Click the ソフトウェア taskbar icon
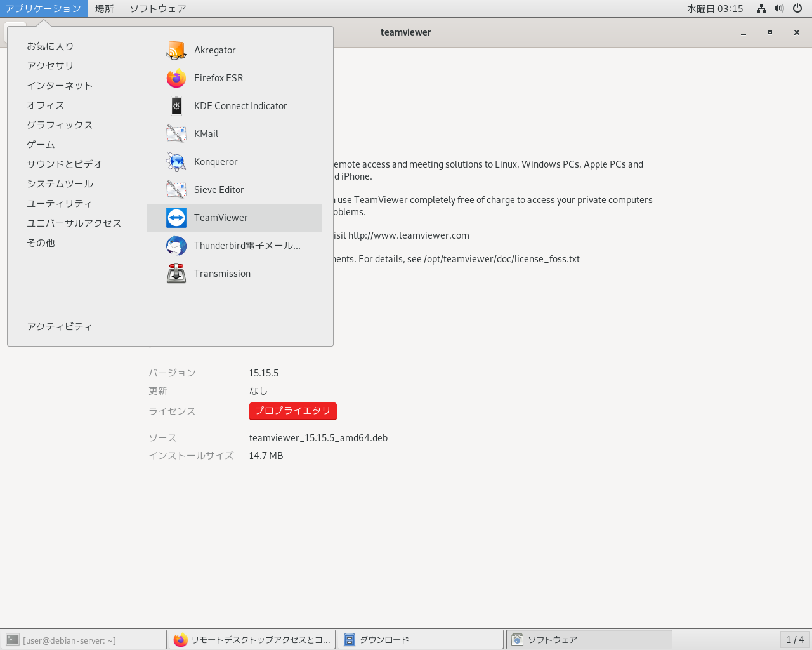The width and height of the screenshot is (812, 650). point(518,640)
